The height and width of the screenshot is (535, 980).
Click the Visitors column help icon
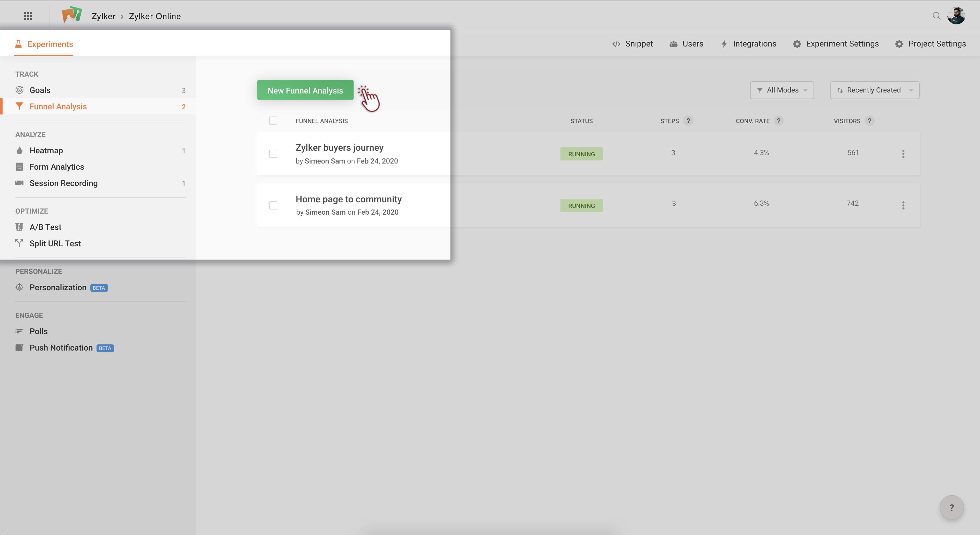[869, 121]
